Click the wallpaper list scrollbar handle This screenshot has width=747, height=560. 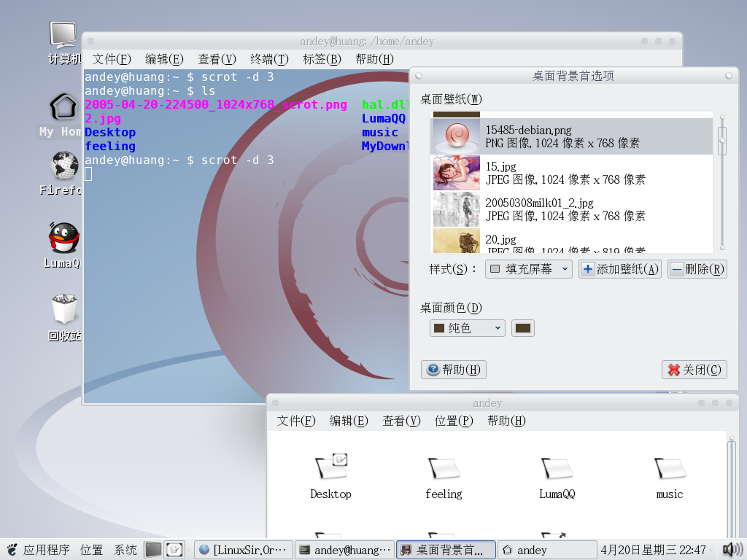(722, 141)
